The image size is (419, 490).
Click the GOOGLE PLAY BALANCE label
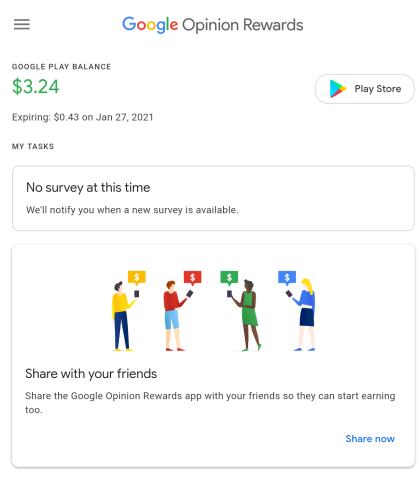[61, 67]
